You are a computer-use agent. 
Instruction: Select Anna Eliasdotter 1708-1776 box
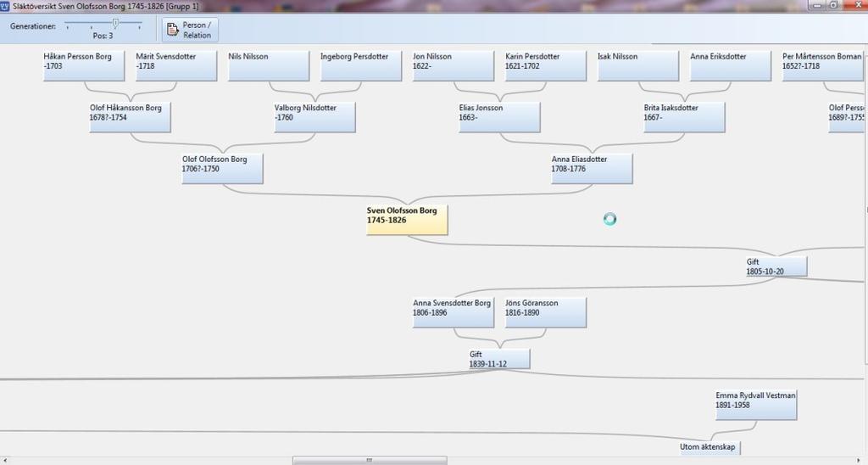click(x=592, y=169)
